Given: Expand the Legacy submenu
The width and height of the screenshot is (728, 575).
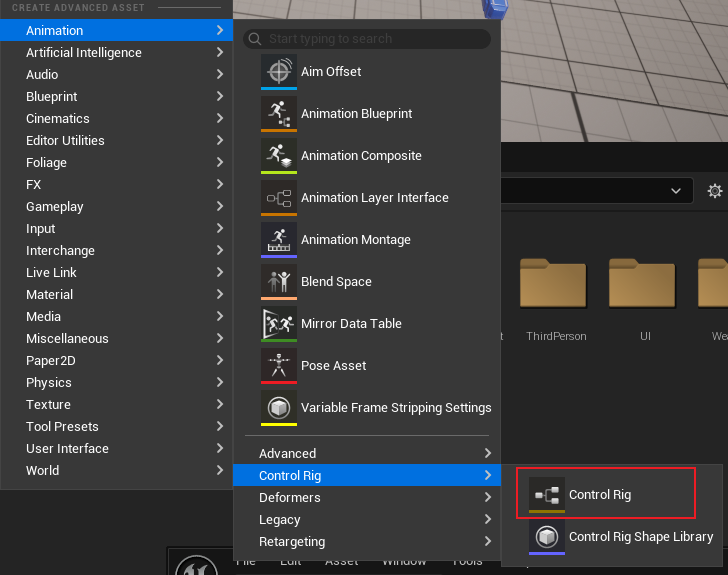Looking at the screenshot, I should pyautogui.click(x=367, y=519).
